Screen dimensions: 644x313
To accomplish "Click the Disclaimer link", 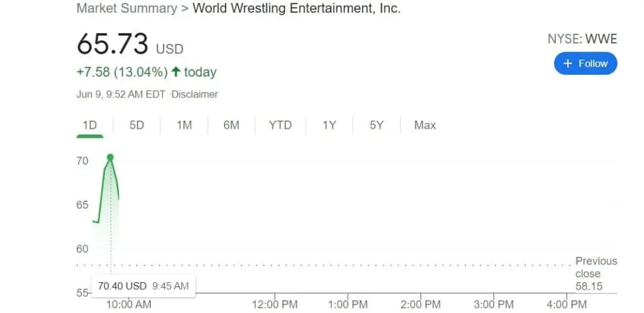I will point(196,94).
